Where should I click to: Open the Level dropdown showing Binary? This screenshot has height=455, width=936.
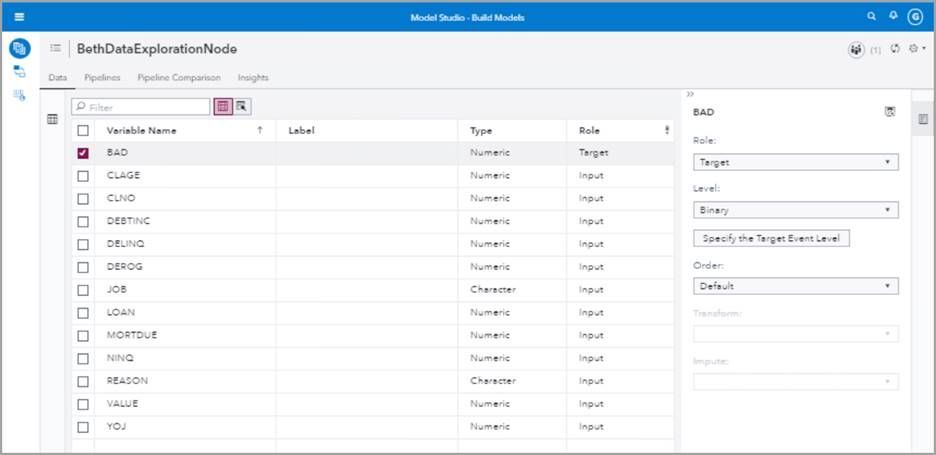pyautogui.click(x=796, y=210)
